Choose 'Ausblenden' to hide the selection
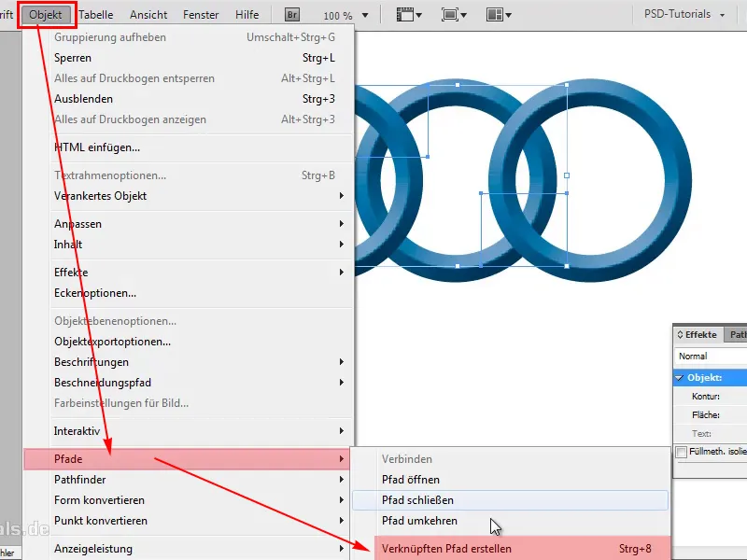The height and width of the screenshot is (560, 747). [84, 98]
